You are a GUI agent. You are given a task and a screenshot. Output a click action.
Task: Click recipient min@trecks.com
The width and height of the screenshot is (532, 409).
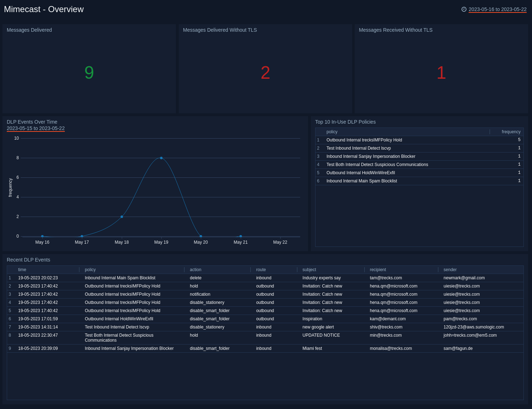pyautogui.click(x=386, y=335)
